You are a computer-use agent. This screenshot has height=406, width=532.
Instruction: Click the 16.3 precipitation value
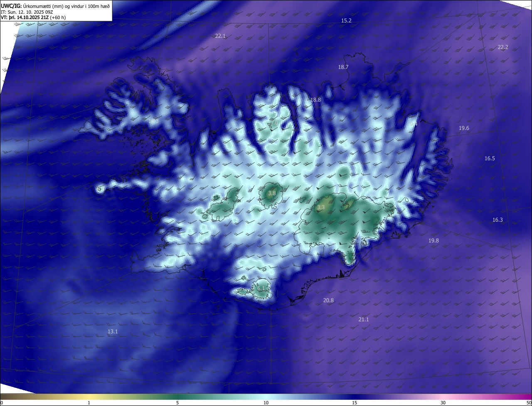coord(498,220)
